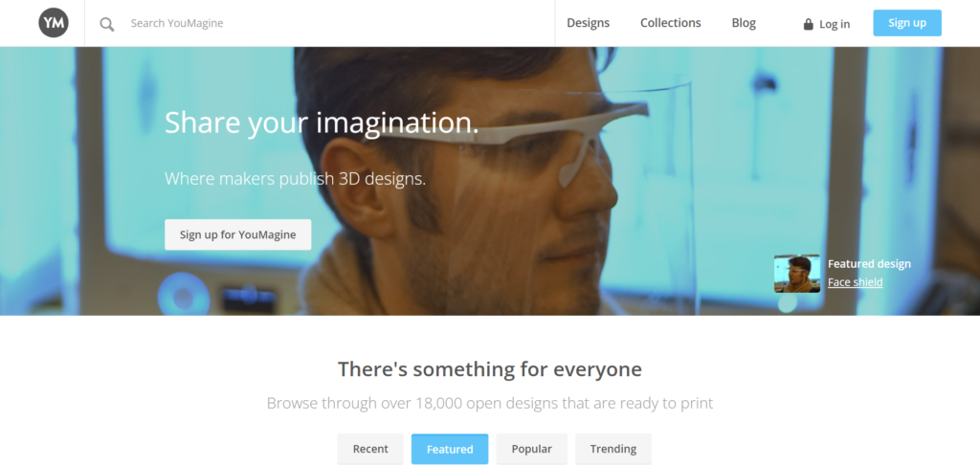Click the Log in link
This screenshot has width=980, height=466.
click(x=835, y=24)
